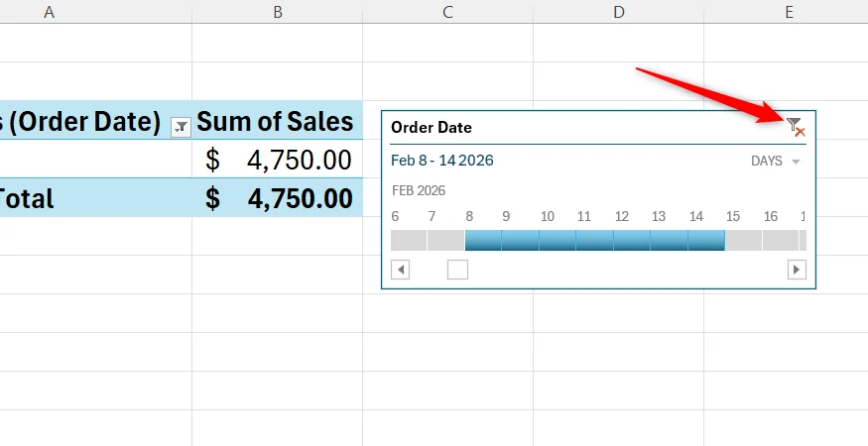
Task: Select column D header
Action: (618, 12)
